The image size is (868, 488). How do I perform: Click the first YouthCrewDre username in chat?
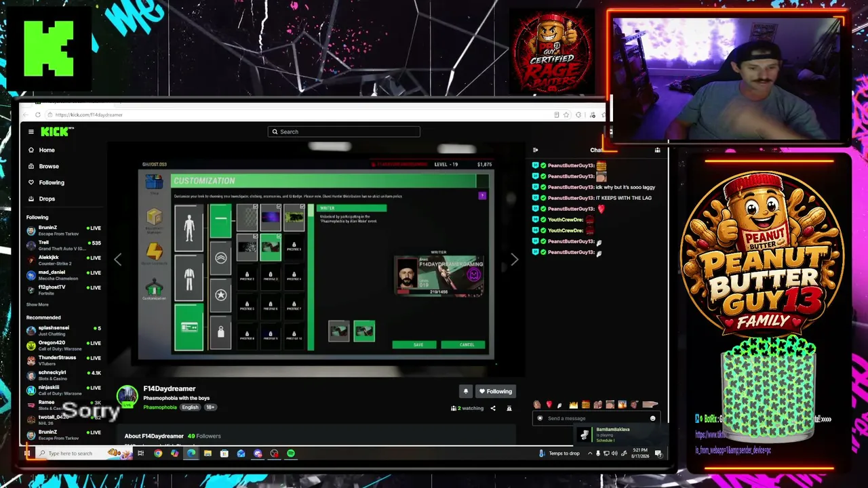click(x=566, y=220)
